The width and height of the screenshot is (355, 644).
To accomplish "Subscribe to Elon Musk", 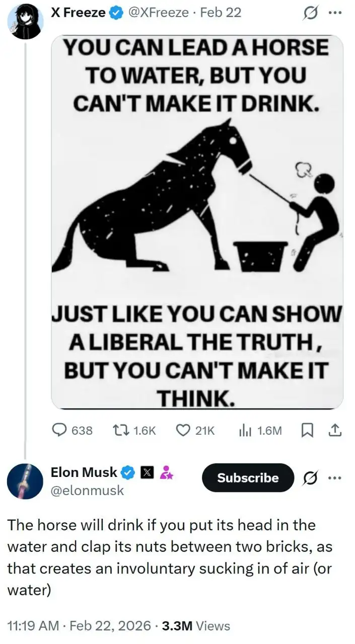I will point(248,477).
